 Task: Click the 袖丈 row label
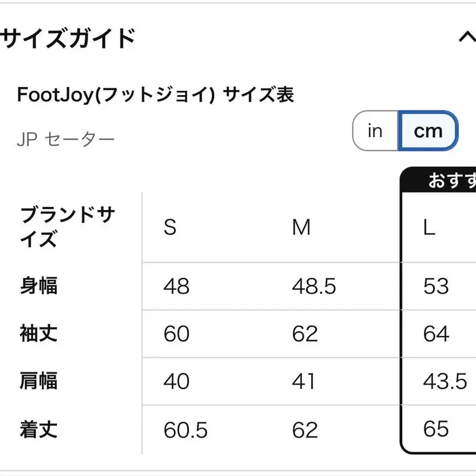click(x=39, y=334)
